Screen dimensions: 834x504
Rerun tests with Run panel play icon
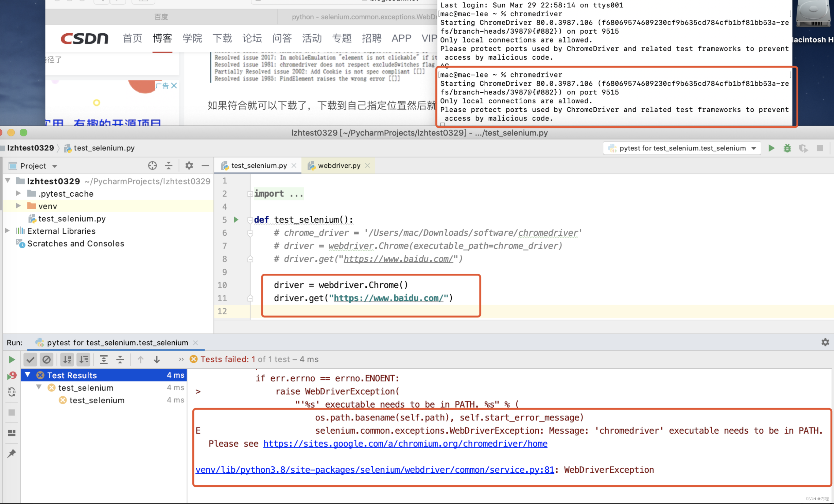tap(12, 359)
